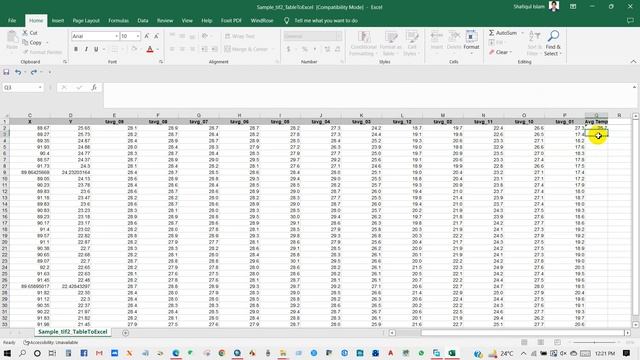Switch to the Review tab
640x360 pixels.
tap(165, 20)
